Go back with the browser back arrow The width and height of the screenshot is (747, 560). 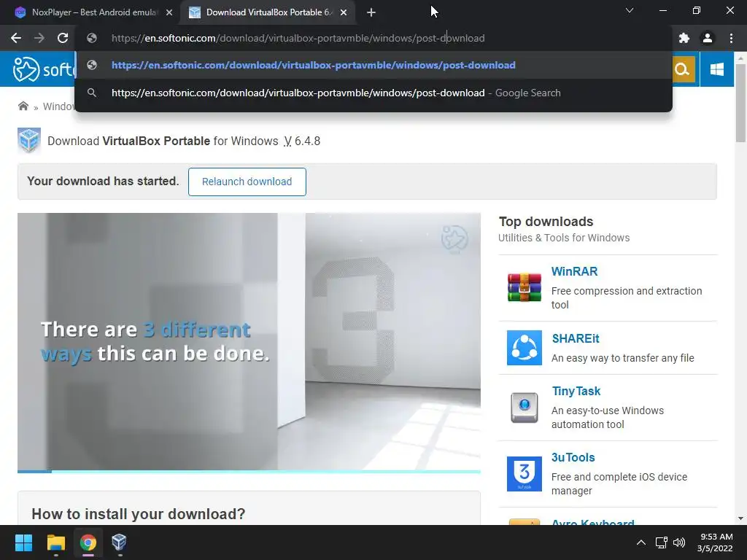16,38
